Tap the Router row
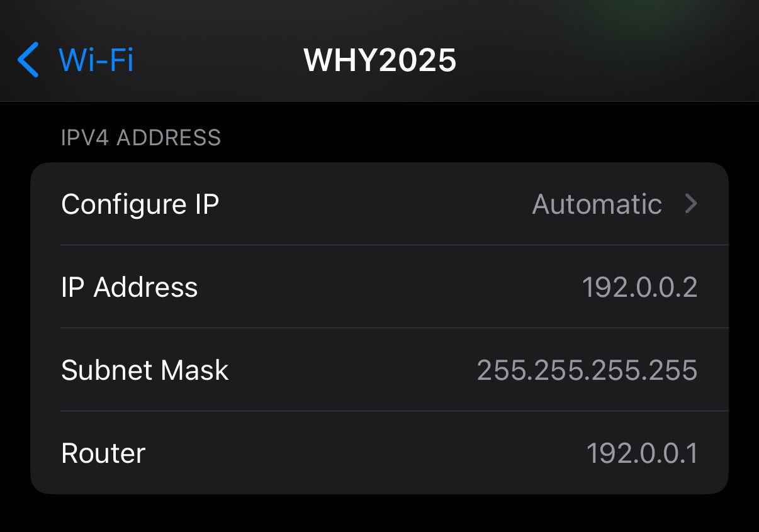The width and height of the screenshot is (759, 532). (x=378, y=453)
